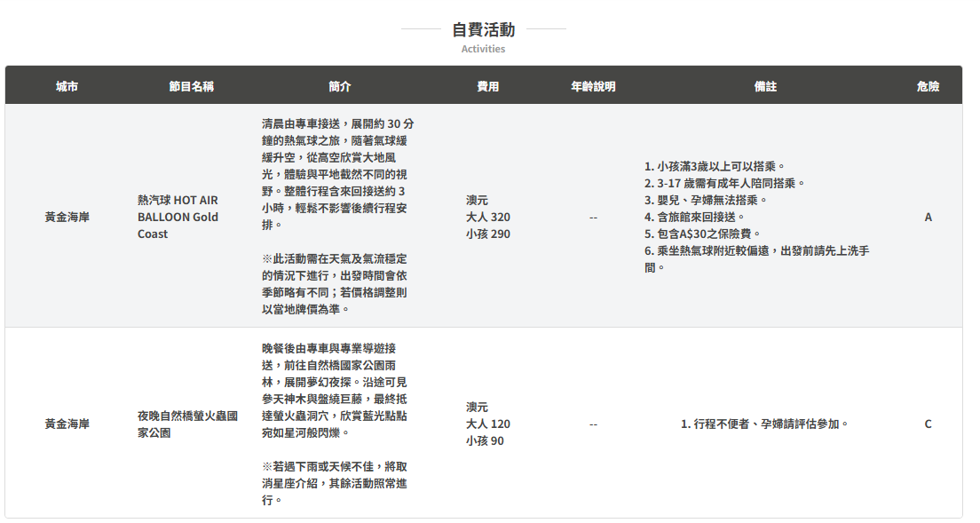Click the danger rating C cell
980x523 pixels.
[928, 424]
